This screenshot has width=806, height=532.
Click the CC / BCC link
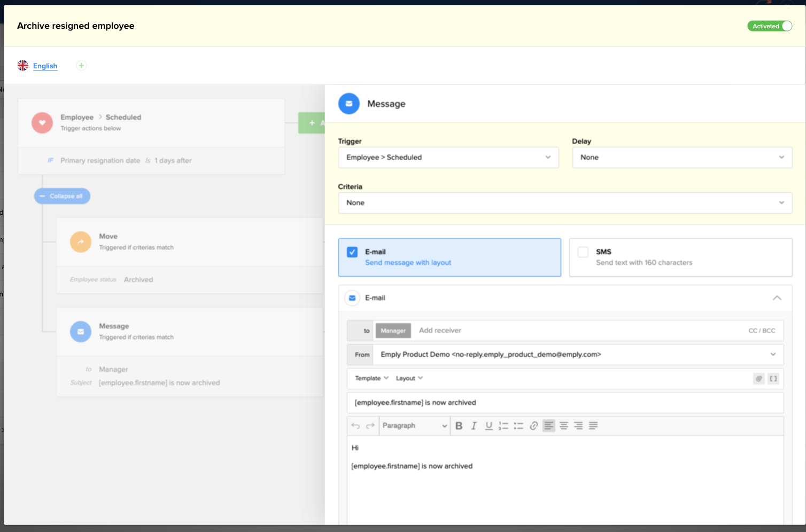pos(761,331)
